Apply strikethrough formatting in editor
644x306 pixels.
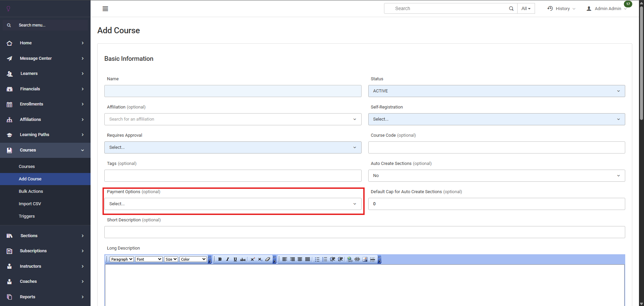(x=243, y=259)
